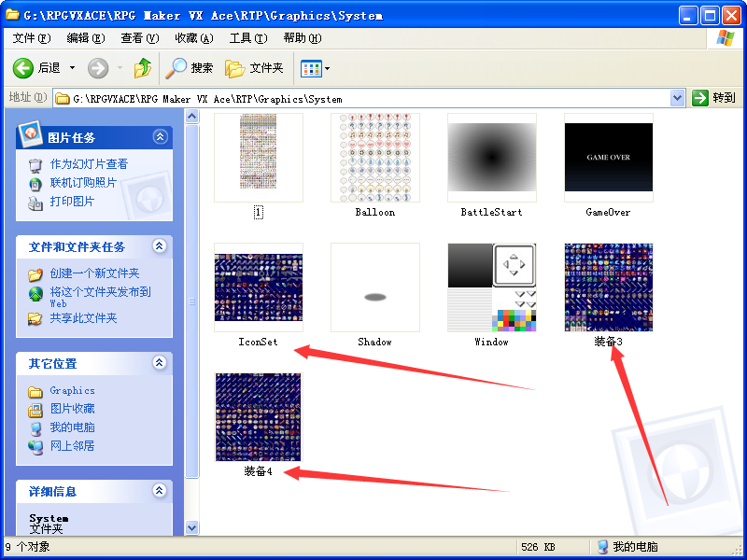Select the 装备3 image thumbnail
Viewport: 747px width, 560px height.
pyautogui.click(x=609, y=287)
